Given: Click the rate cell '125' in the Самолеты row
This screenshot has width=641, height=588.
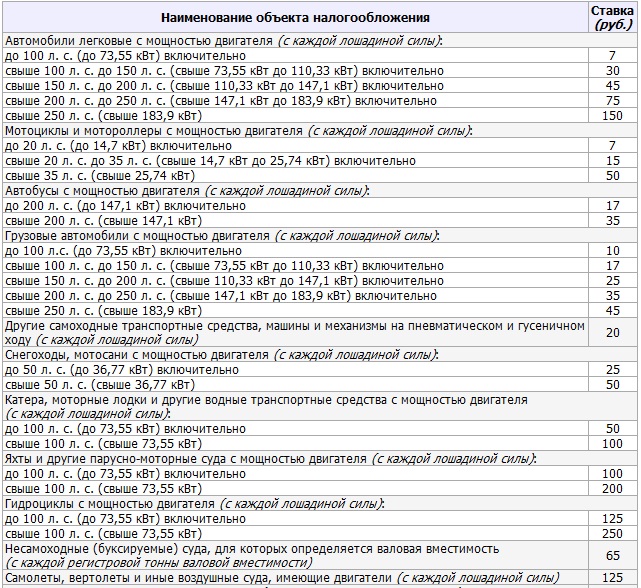Looking at the screenshot, I should pyautogui.click(x=612, y=578).
